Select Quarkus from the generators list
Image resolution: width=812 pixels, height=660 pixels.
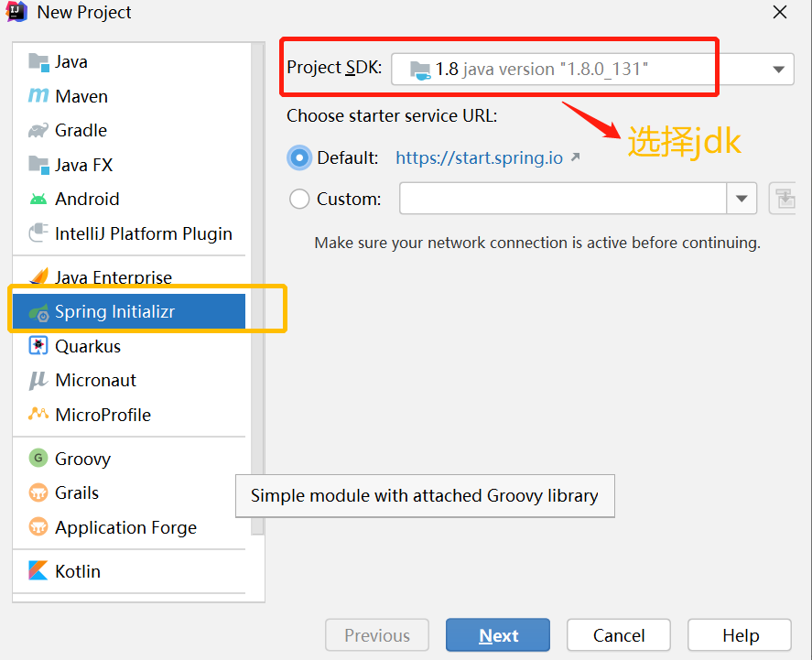[129, 346]
